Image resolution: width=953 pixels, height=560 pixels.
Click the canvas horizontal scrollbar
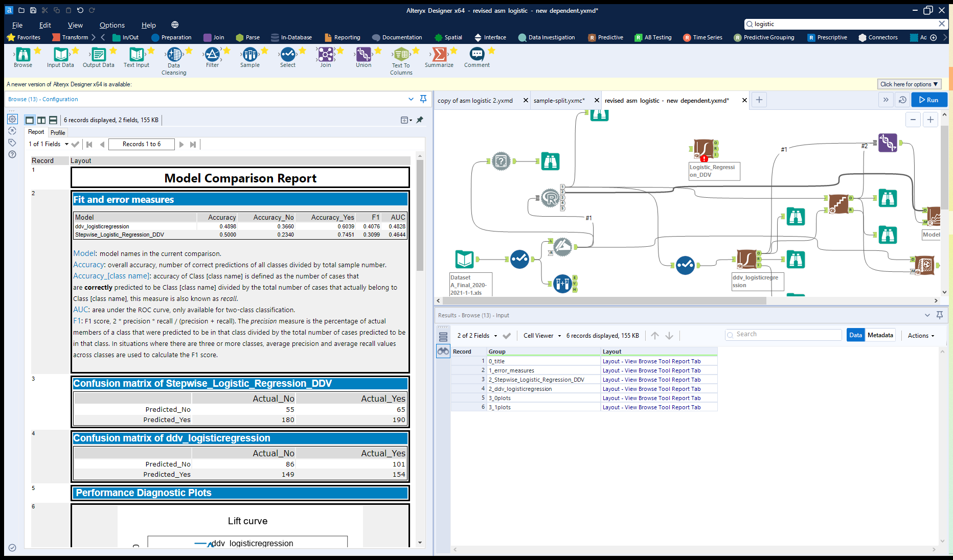pyautogui.click(x=603, y=300)
